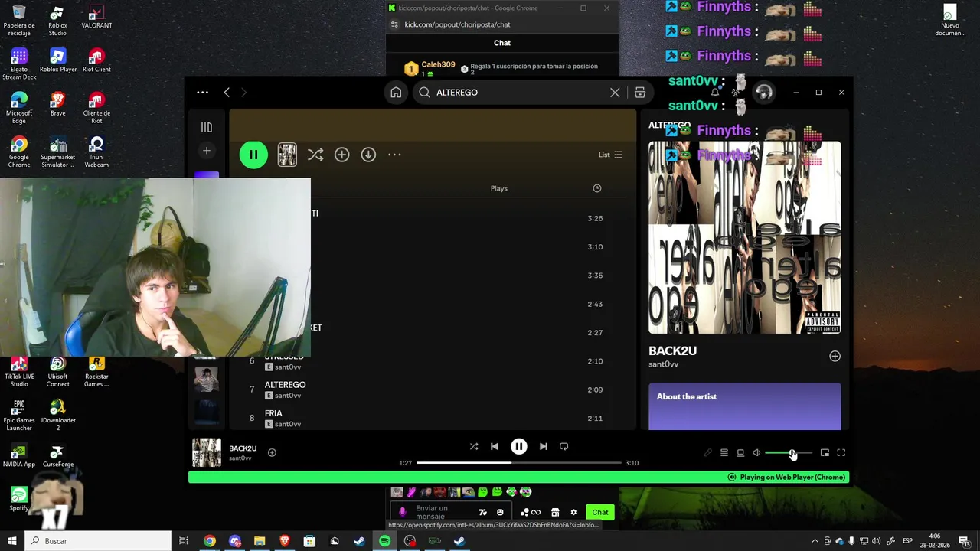Toggle repeat in the bottom player controls
The height and width of the screenshot is (551, 980).
(563, 446)
